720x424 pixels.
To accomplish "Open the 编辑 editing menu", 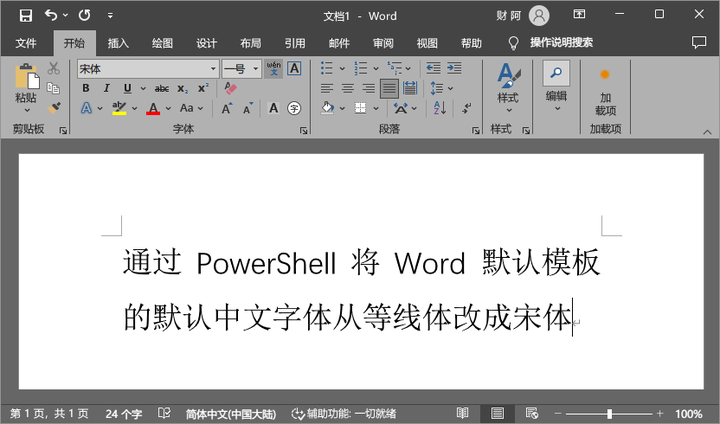I will pyautogui.click(x=556, y=87).
